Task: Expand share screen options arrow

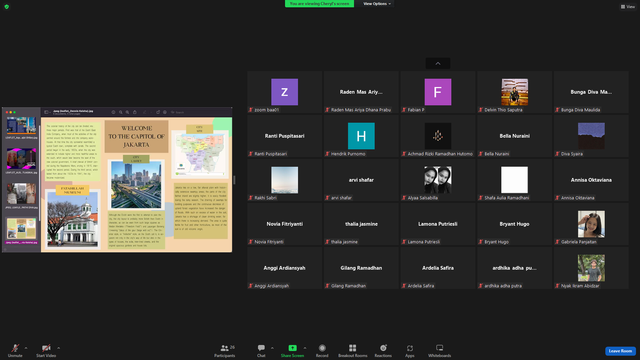Action: (x=305, y=348)
